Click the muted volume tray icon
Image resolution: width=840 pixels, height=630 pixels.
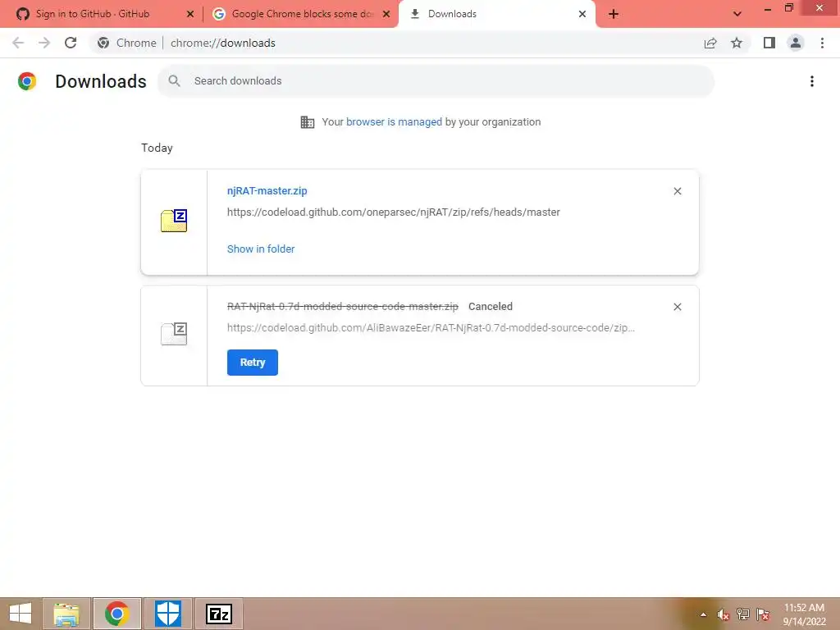(x=723, y=614)
